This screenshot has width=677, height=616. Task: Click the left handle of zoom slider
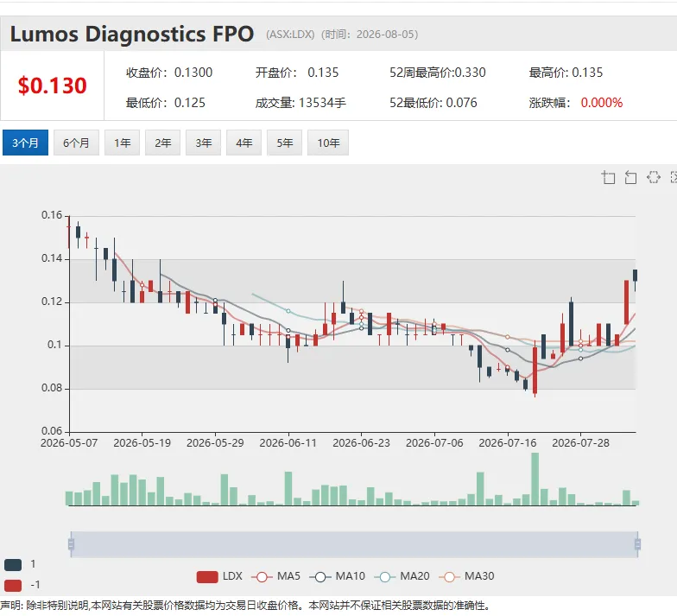pos(71,544)
